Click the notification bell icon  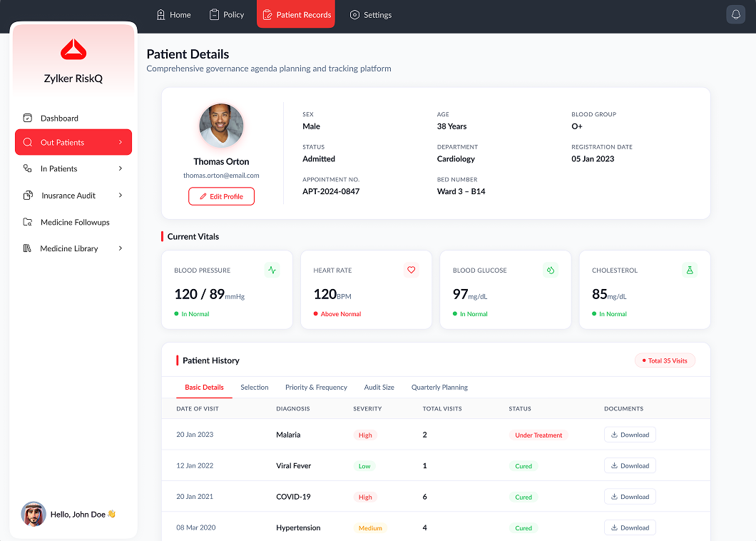point(735,14)
